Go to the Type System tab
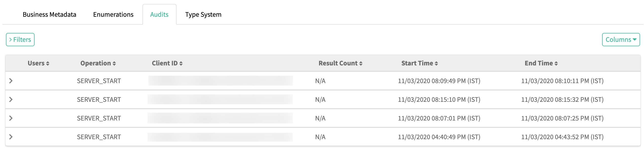Viewport: 644px width, 150px height. (203, 15)
